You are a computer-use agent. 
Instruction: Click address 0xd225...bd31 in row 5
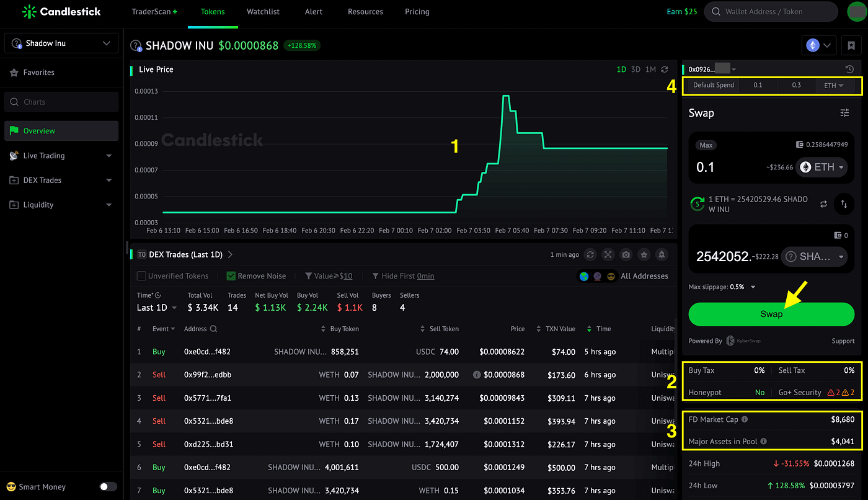click(x=207, y=444)
